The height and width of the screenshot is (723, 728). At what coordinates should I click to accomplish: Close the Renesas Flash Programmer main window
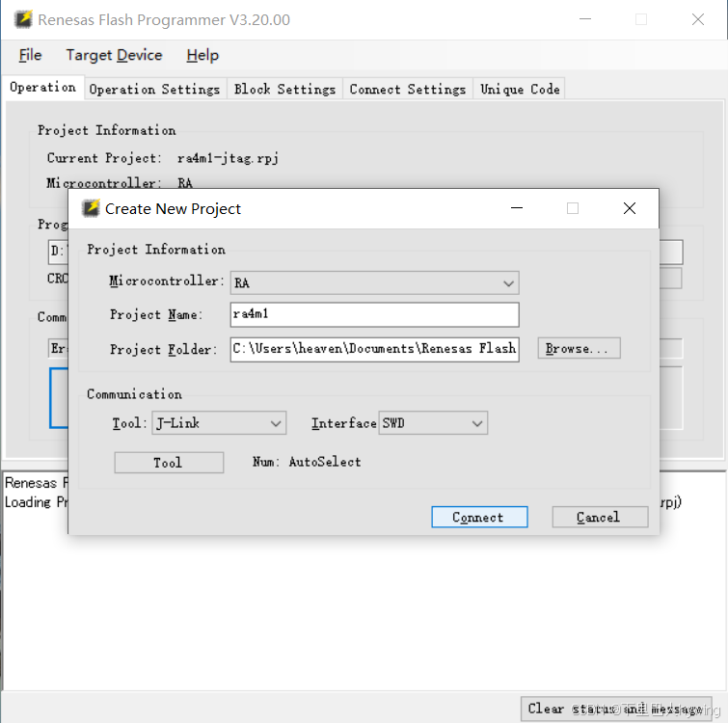(x=698, y=19)
